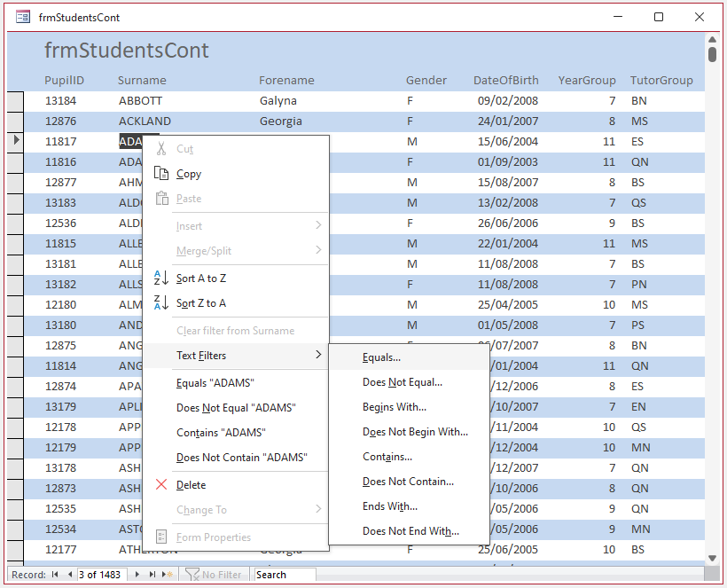Viewport: 727px width, 588px height.
Task: Click the No Filter text in navigation bar
Action: coord(222,575)
